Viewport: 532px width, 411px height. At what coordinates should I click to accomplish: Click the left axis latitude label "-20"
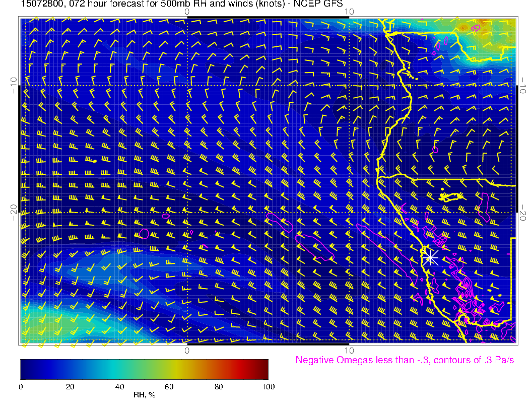point(14,212)
